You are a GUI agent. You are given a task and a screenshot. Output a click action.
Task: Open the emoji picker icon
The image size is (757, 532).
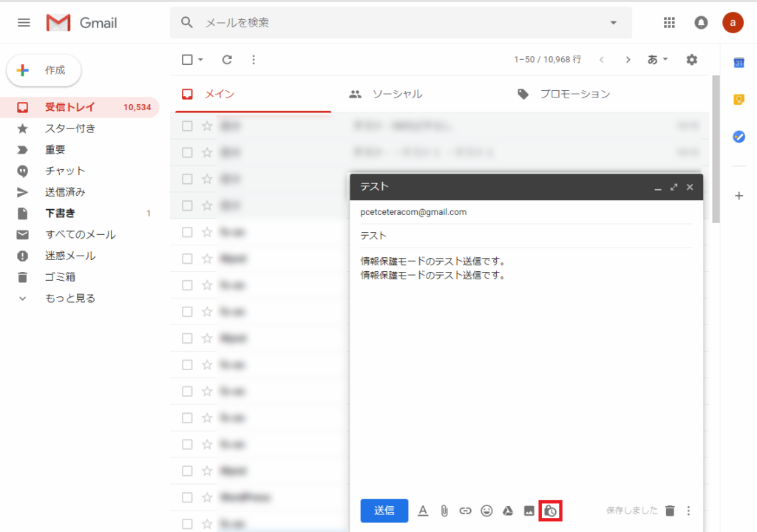coord(486,511)
